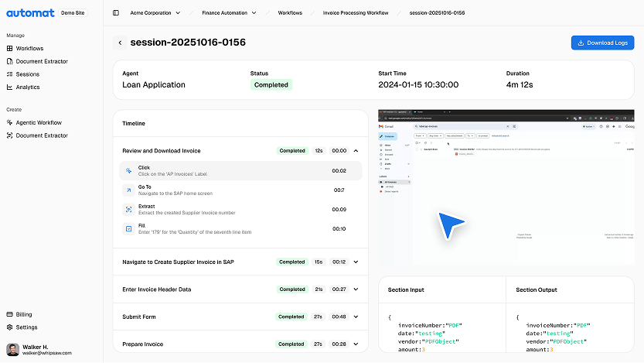
Task: Click the Loan Application agent name
Action: coord(154,84)
